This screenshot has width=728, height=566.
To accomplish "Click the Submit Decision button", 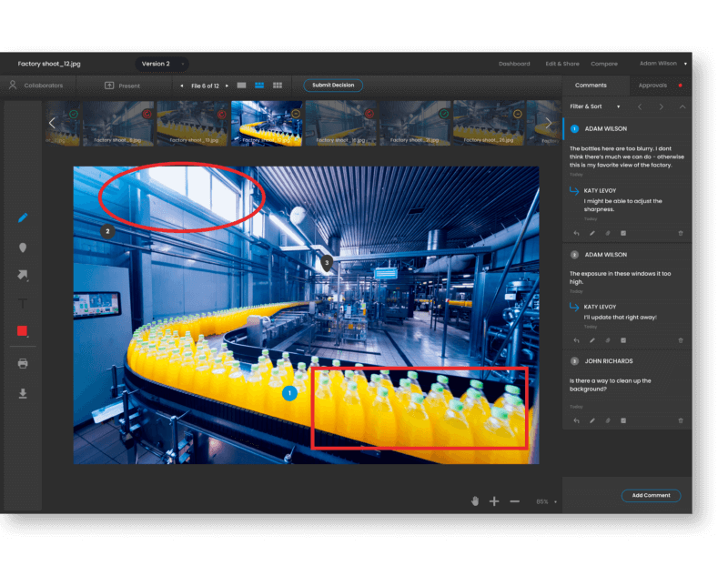I will click(332, 85).
